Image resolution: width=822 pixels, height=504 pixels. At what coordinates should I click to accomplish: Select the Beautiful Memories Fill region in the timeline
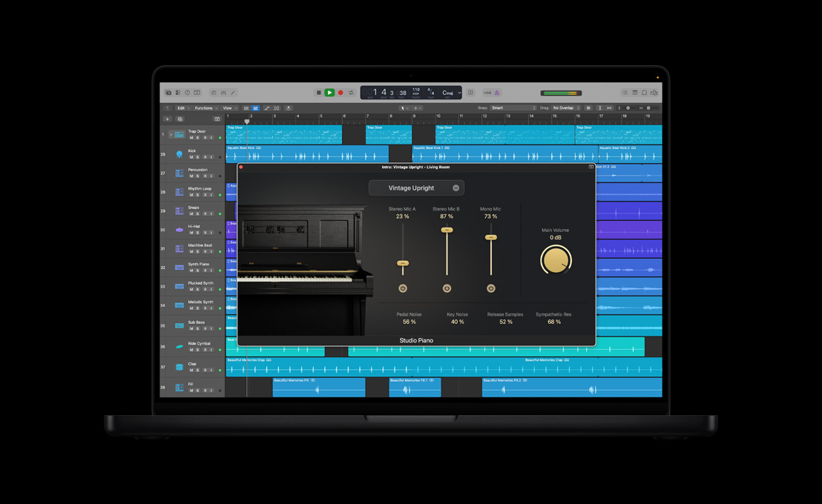319,387
